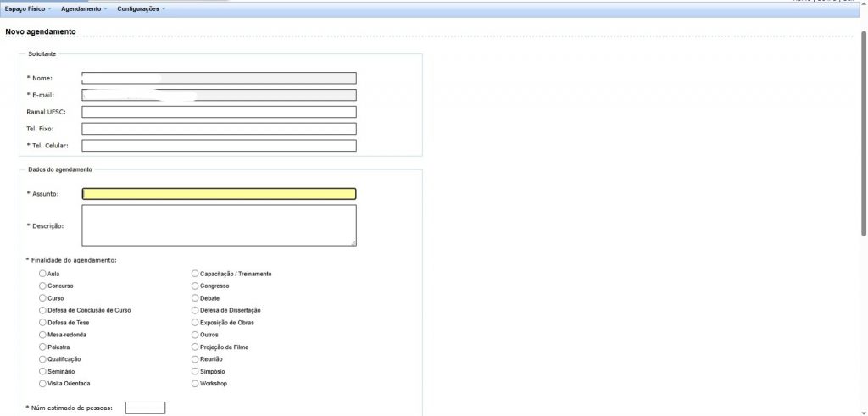
Task: Select Workshop as the purpose
Action: pos(195,384)
